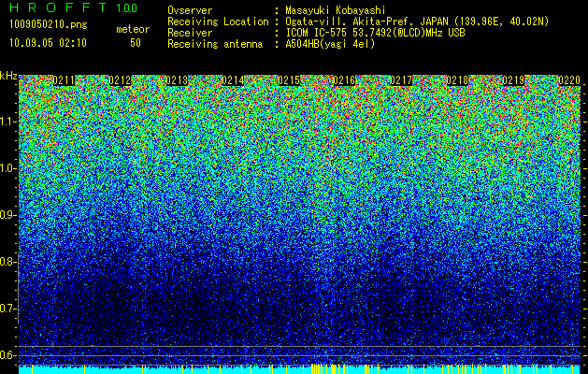Click the 1.1 frequency axis label
The image size is (588, 374).
(x=7, y=122)
